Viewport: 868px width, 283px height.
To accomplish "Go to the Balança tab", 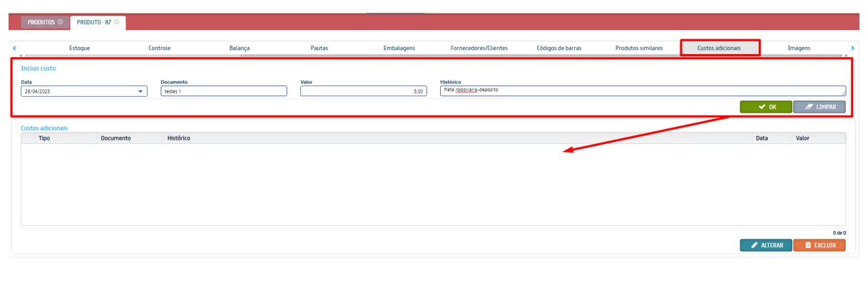I will 240,48.
